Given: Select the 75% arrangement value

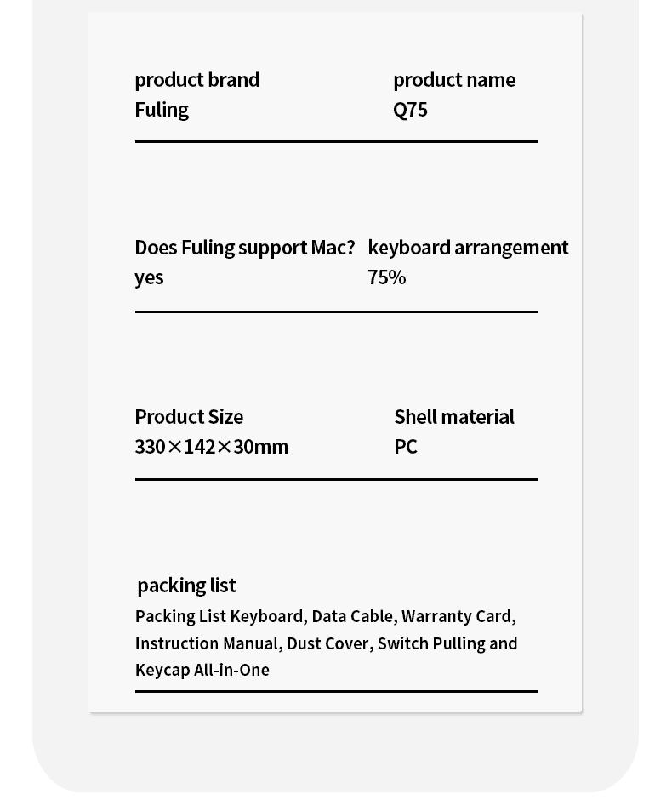Looking at the screenshot, I should click(386, 277).
